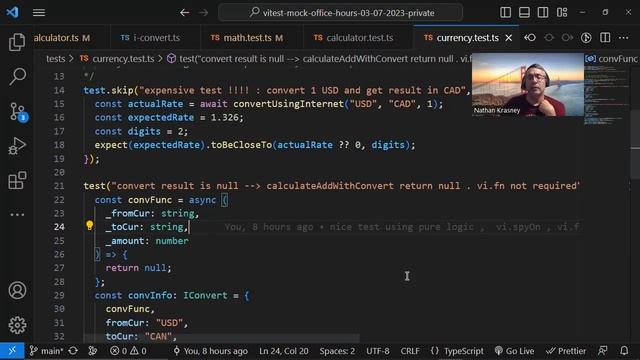
Task: Open the test("convert result is null breadcrumb
Action: click(318, 59)
